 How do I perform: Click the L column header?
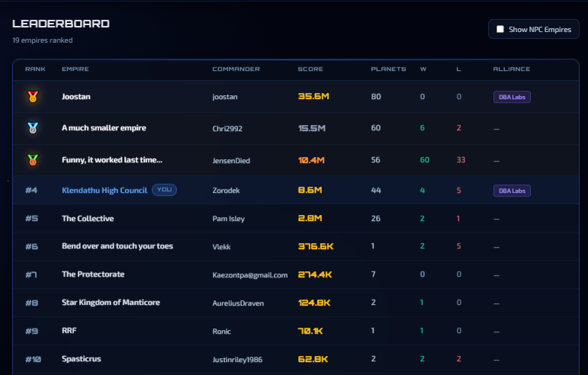click(458, 69)
